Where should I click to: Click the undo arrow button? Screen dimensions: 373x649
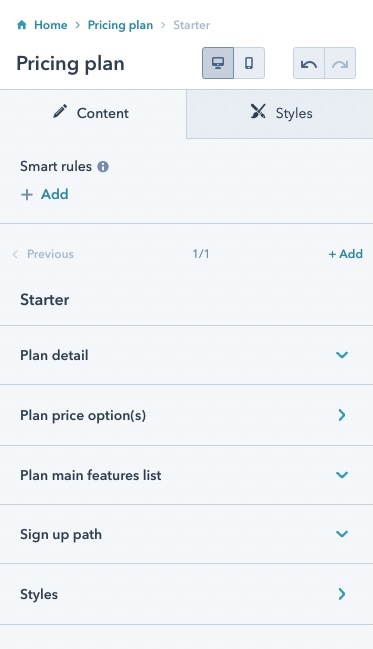point(309,63)
